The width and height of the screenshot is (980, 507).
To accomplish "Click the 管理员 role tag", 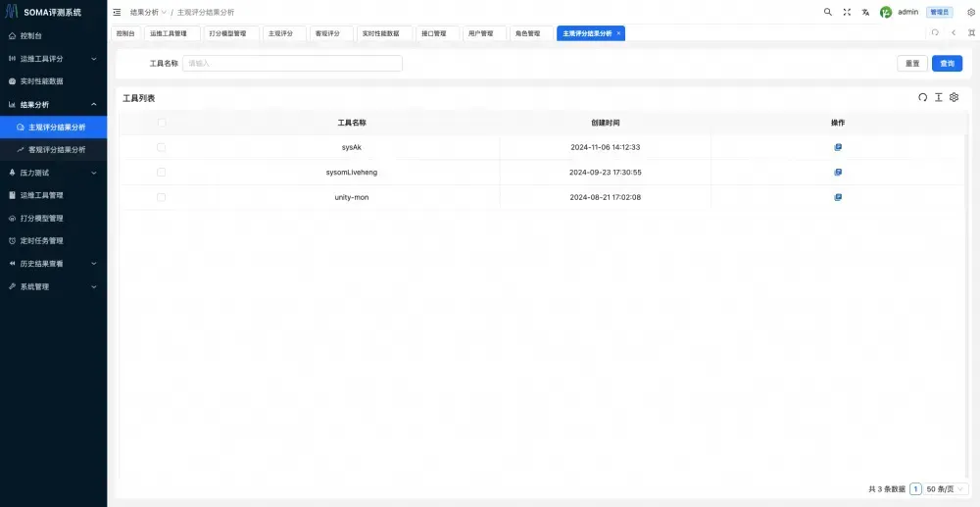I will [x=940, y=12].
